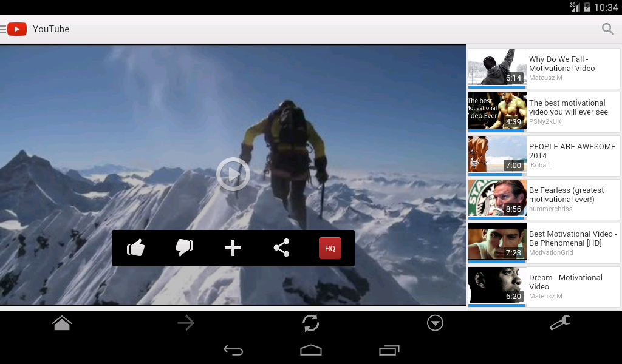Expand the circled down-arrow dropdown
622x364 pixels.
pyautogui.click(x=435, y=323)
